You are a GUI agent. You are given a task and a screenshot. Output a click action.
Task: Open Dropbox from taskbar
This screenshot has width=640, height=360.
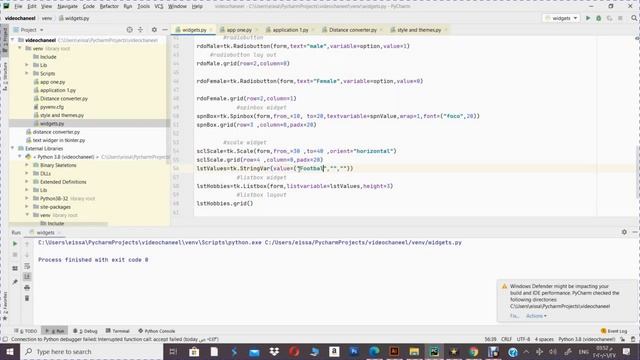click(x=274, y=351)
